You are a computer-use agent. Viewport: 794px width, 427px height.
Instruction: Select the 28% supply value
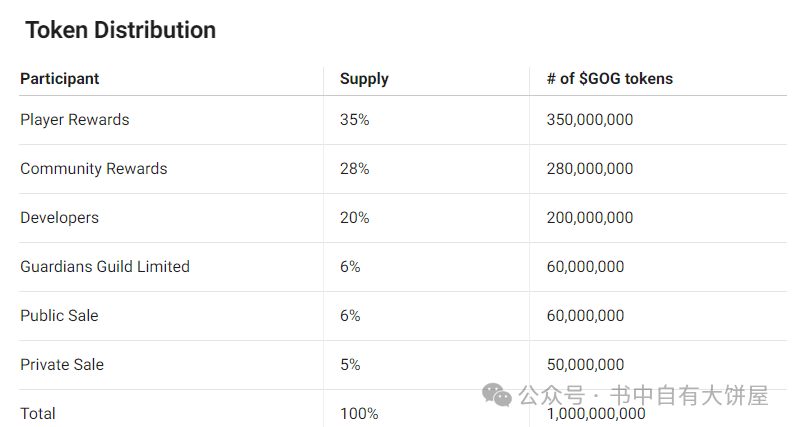[x=354, y=169]
